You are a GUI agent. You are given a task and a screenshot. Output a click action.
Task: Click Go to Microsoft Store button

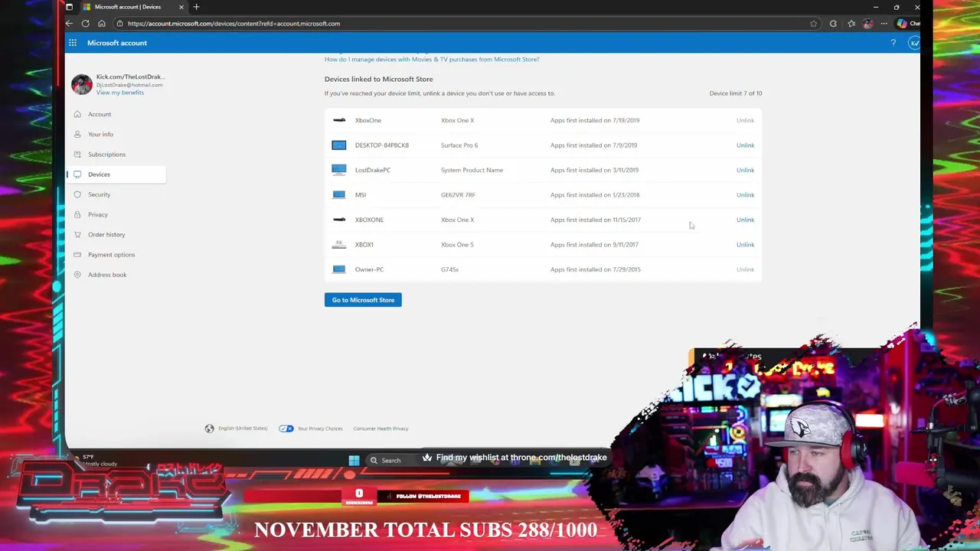[363, 300]
